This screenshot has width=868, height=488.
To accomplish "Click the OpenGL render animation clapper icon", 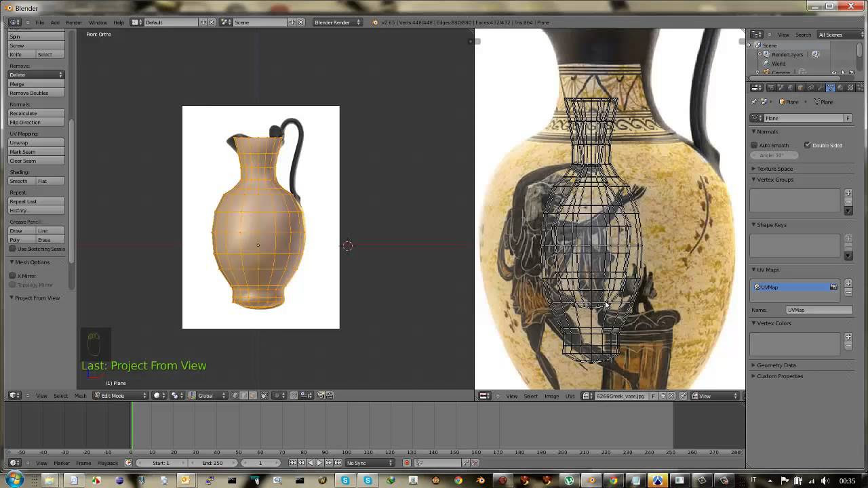I will [x=330, y=395].
